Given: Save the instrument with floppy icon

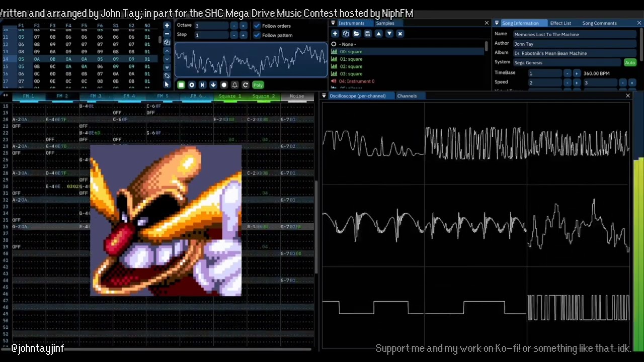Looking at the screenshot, I should pyautogui.click(x=367, y=34).
